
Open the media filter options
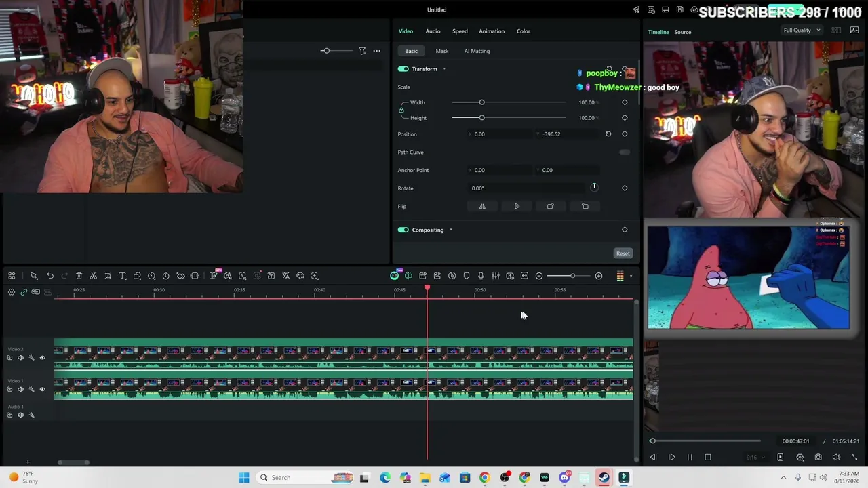[x=362, y=51]
